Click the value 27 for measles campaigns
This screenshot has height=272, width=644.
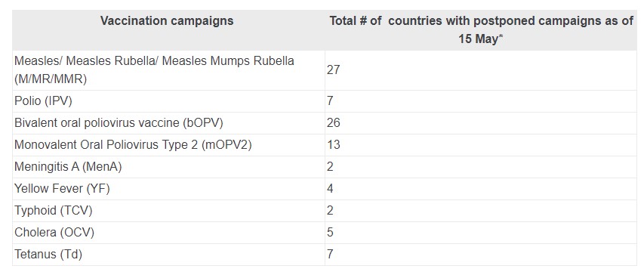(x=334, y=70)
